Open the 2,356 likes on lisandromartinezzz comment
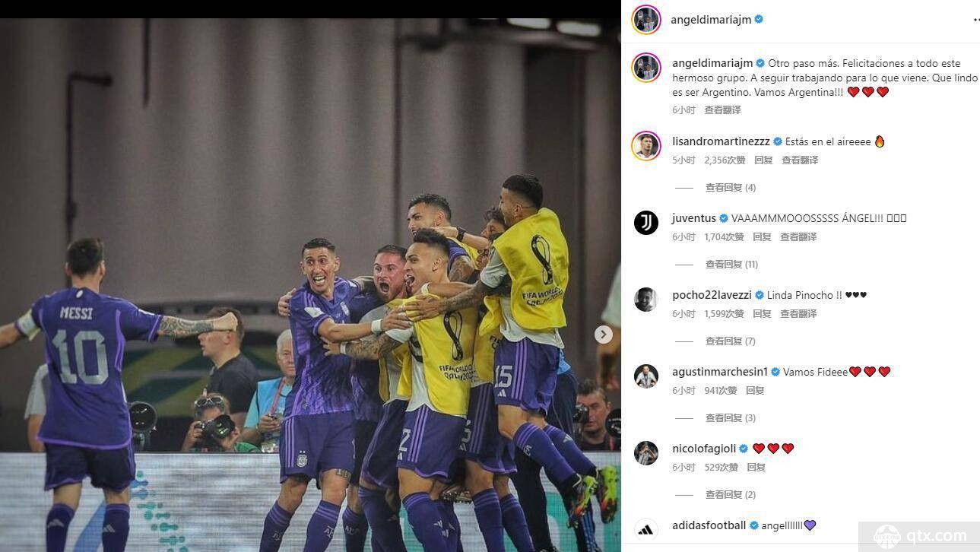Viewport: 980px width, 552px height. [x=725, y=160]
